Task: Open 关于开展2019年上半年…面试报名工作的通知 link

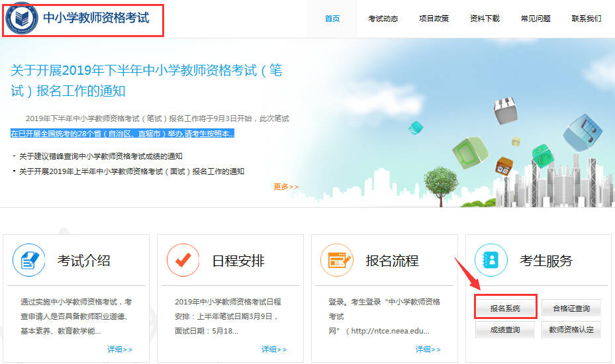Action: (x=132, y=171)
